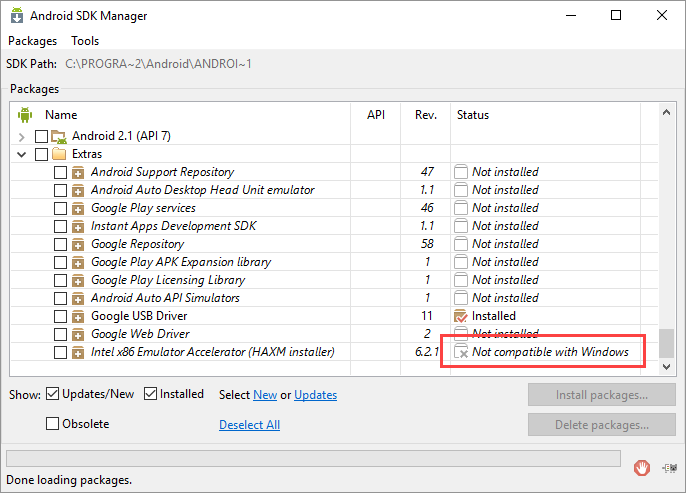Click the red stop hand icon
This screenshot has height=493, width=686.
[x=641, y=468]
